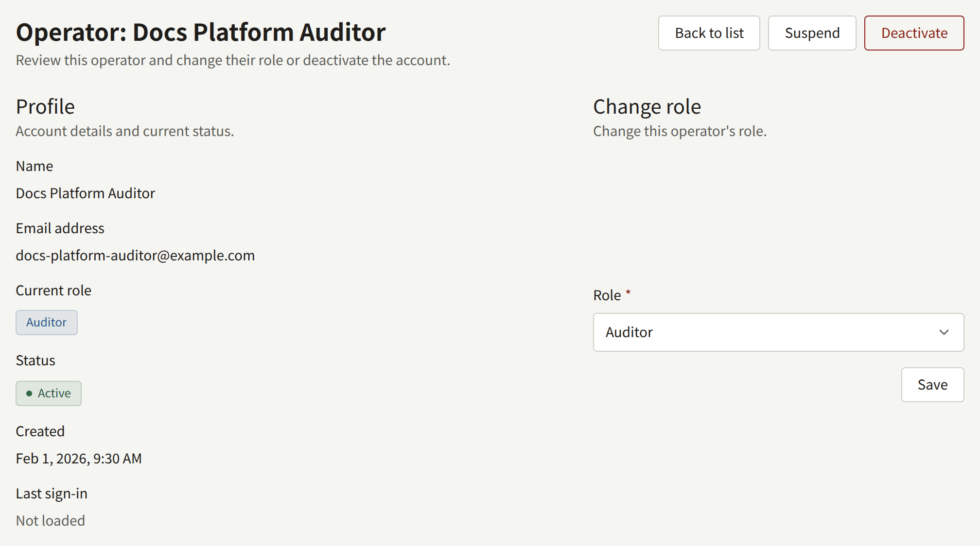Click the Email address label
Screen dimensions: 980x546
click(60, 228)
